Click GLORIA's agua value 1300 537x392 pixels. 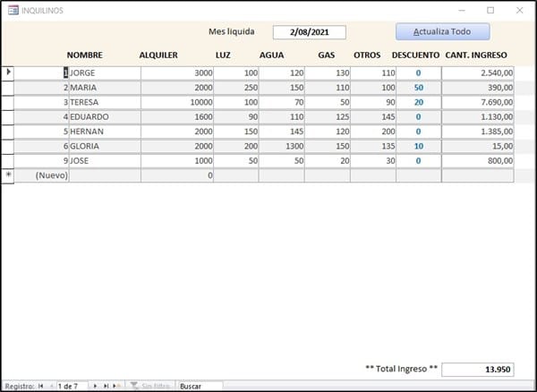(x=281, y=146)
